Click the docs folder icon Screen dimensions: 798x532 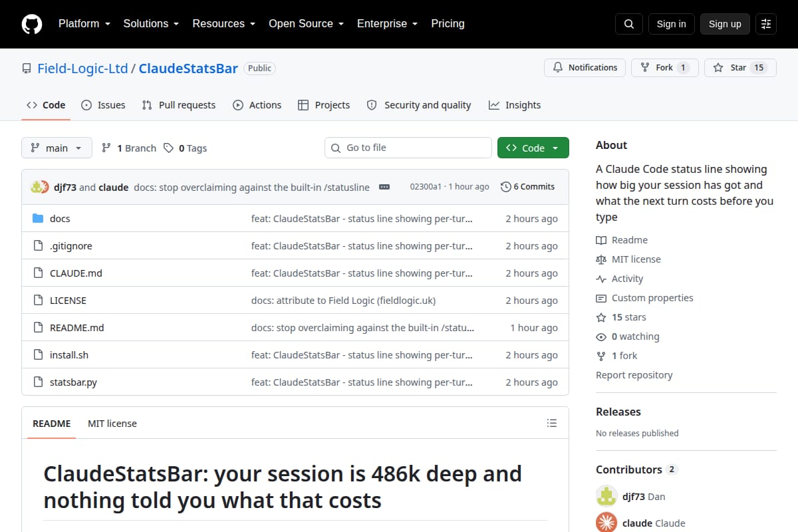click(38, 219)
